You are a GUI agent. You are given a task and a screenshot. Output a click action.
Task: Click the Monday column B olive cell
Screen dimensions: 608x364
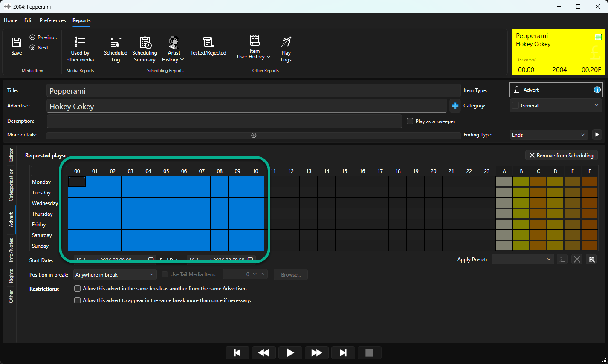pyautogui.click(x=521, y=182)
